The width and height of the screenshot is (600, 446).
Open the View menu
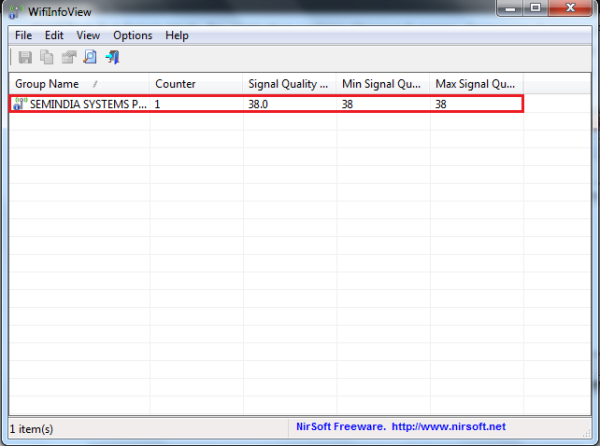(88, 36)
